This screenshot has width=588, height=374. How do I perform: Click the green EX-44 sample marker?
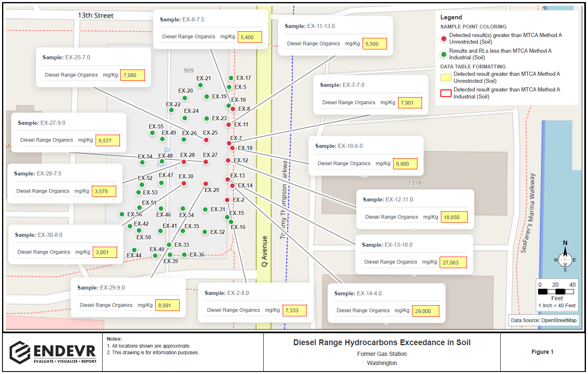pyautogui.click(x=134, y=250)
